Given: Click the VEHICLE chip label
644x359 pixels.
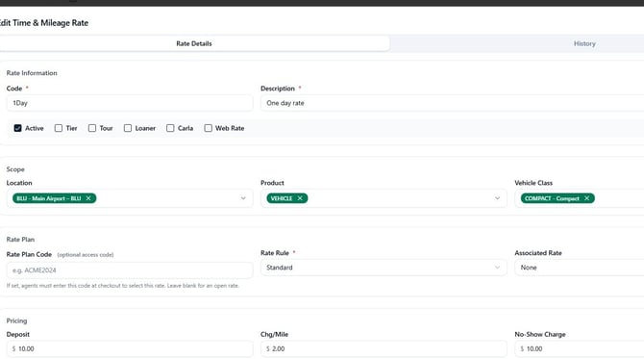Looking at the screenshot, I should click(282, 198).
